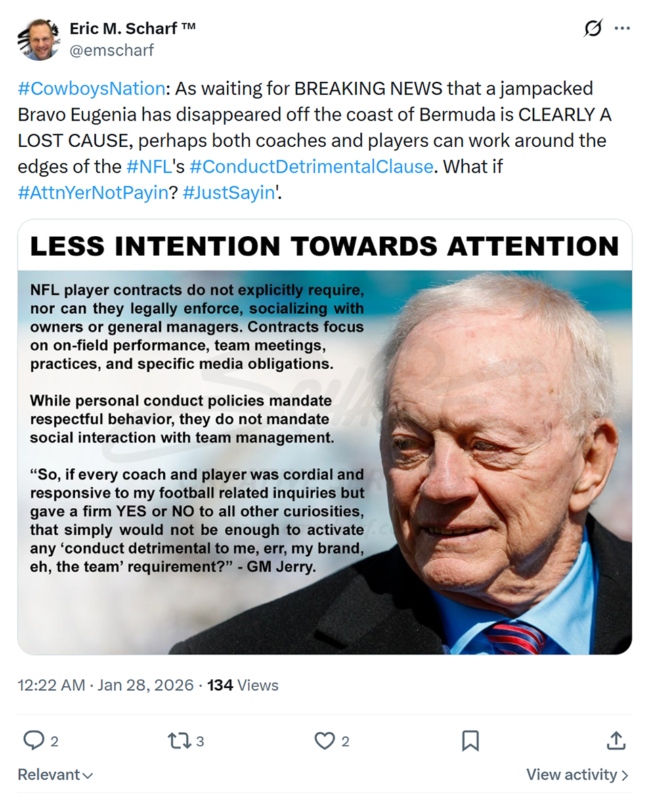Bookmark this post
650x812 pixels.
(470, 741)
